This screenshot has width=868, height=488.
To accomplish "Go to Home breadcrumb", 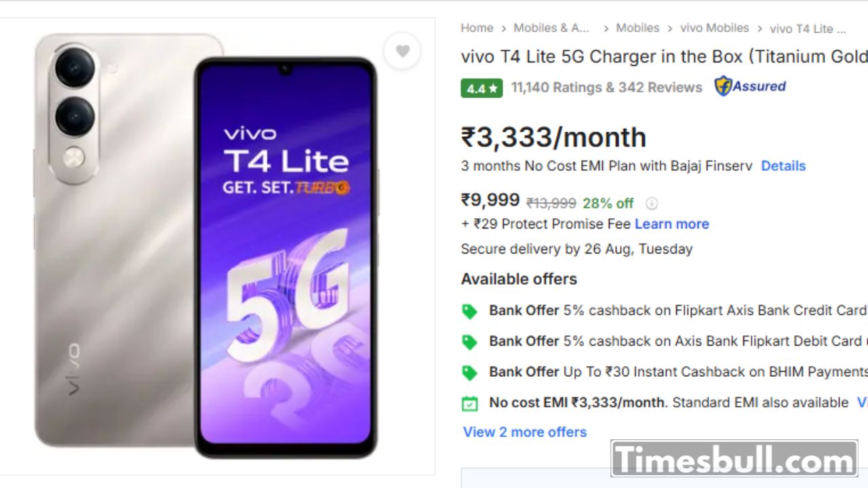I will coord(477,28).
